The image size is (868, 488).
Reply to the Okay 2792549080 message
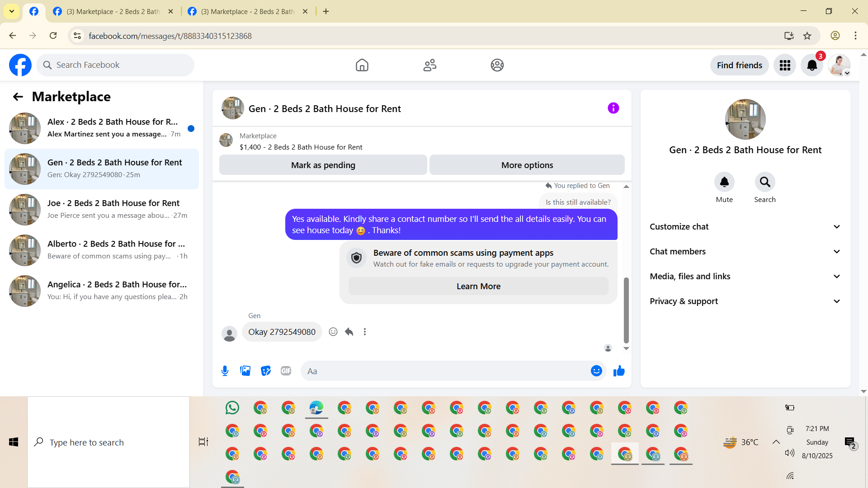coord(349,332)
